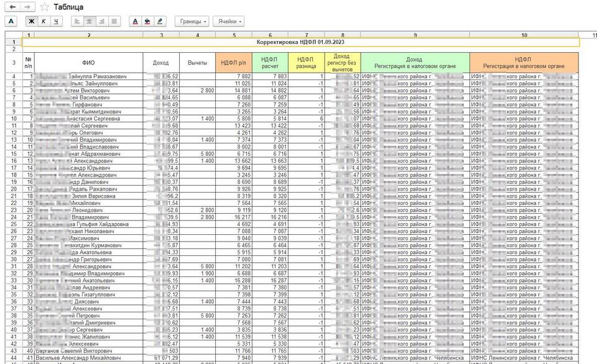Click НДФЛ расчет value 13 663

tap(270, 161)
